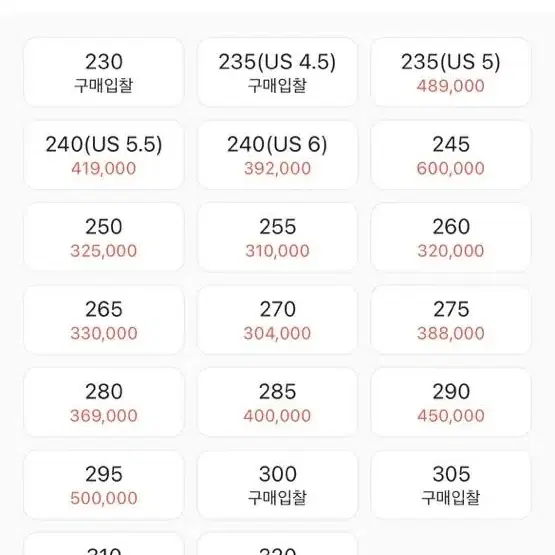Choose size 305 purchase bid option
This screenshot has height=555, width=555.
click(451, 485)
